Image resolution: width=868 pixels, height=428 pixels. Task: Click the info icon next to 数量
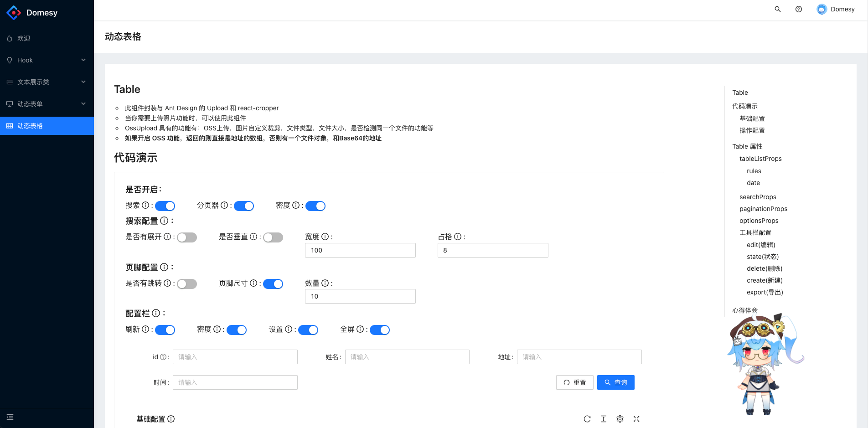point(325,284)
